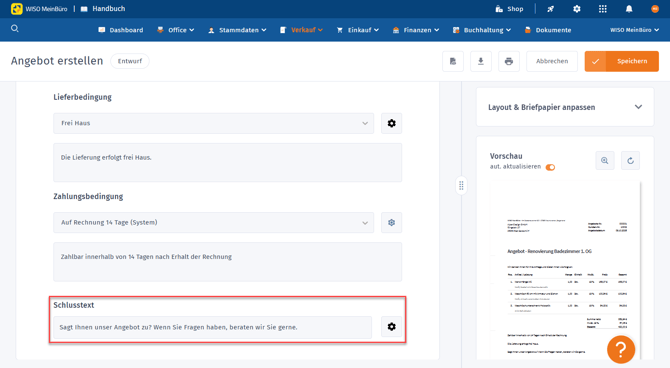Go to the Dashboard menu item
The width and height of the screenshot is (670, 368).
pyautogui.click(x=120, y=30)
